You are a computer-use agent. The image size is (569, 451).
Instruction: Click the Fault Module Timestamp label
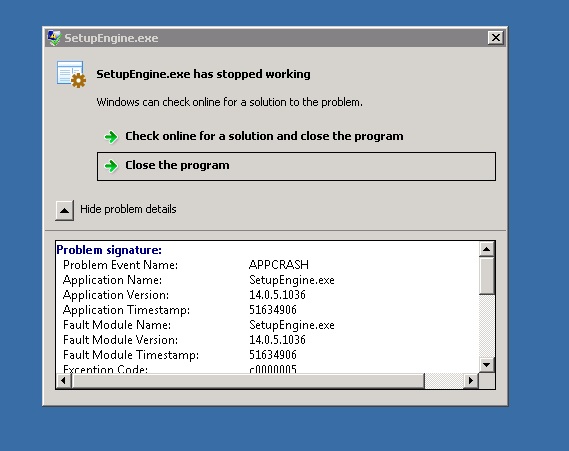pyautogui.click(x=131, y=355)
